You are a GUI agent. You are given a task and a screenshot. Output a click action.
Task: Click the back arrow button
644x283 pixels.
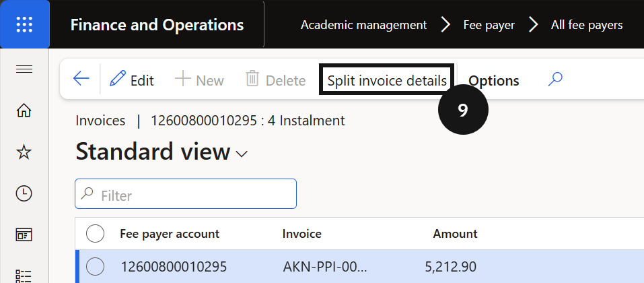click(81, 78)
